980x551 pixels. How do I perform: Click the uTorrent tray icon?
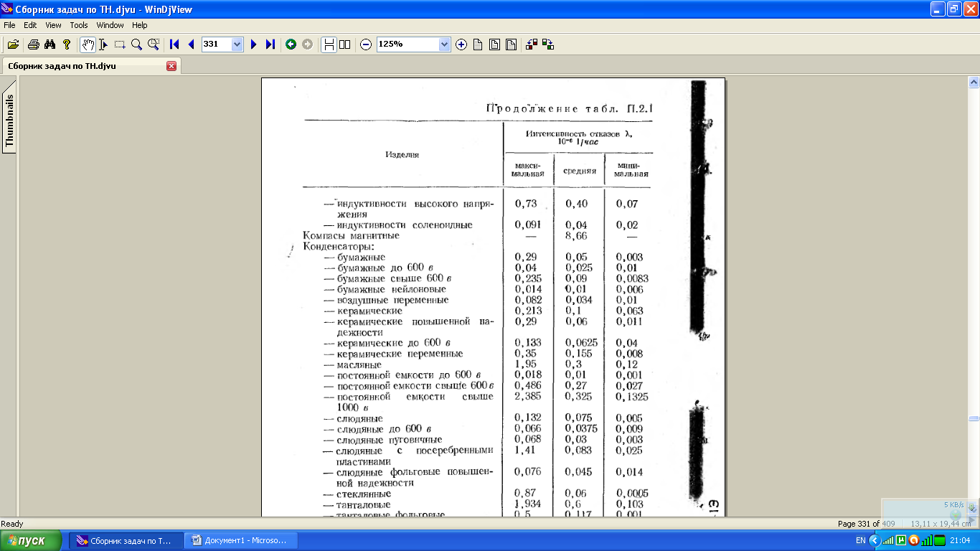coord(901,540)
